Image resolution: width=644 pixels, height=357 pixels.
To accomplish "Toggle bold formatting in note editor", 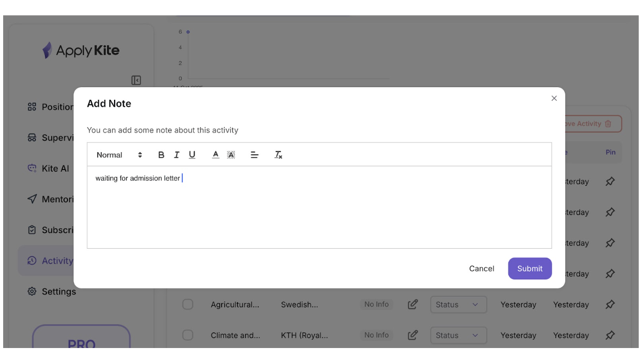I will [161, 155].
